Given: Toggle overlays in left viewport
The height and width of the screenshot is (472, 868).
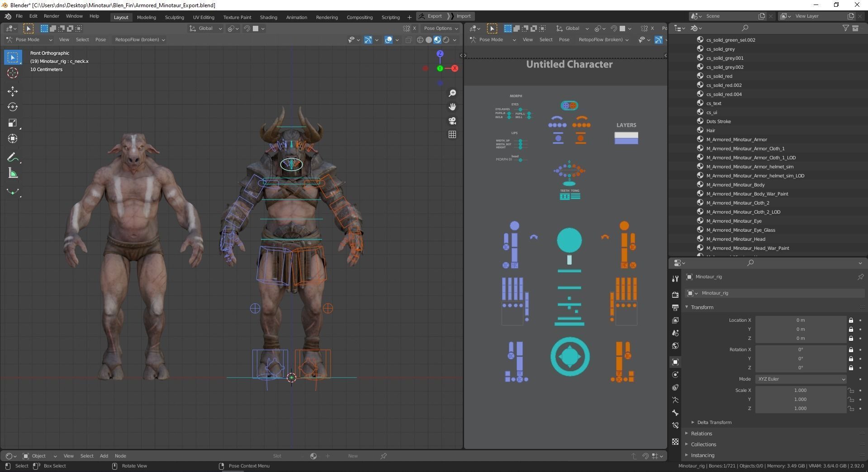Looking at the screenshot, I should click(389, 40).
